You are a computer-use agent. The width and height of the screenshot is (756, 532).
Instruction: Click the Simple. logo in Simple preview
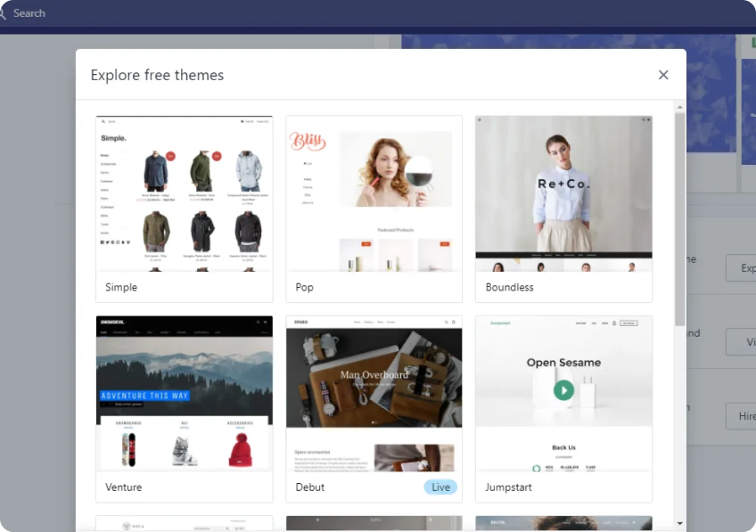(114, 138)
